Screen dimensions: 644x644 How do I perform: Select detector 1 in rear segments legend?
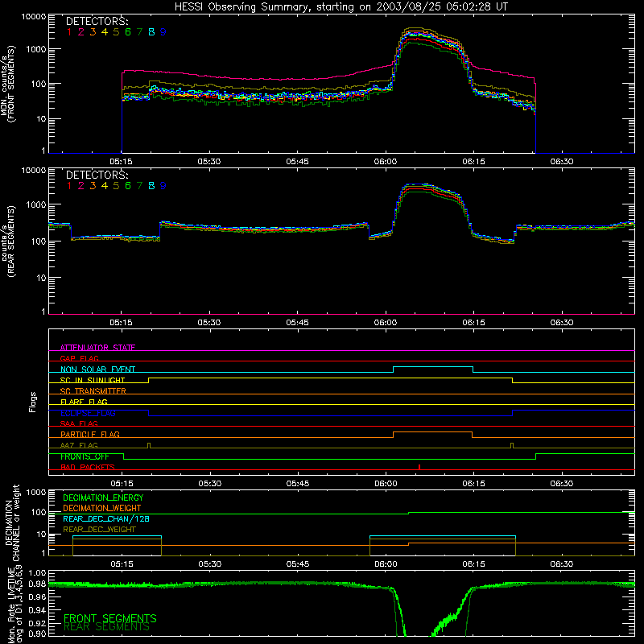69,186
